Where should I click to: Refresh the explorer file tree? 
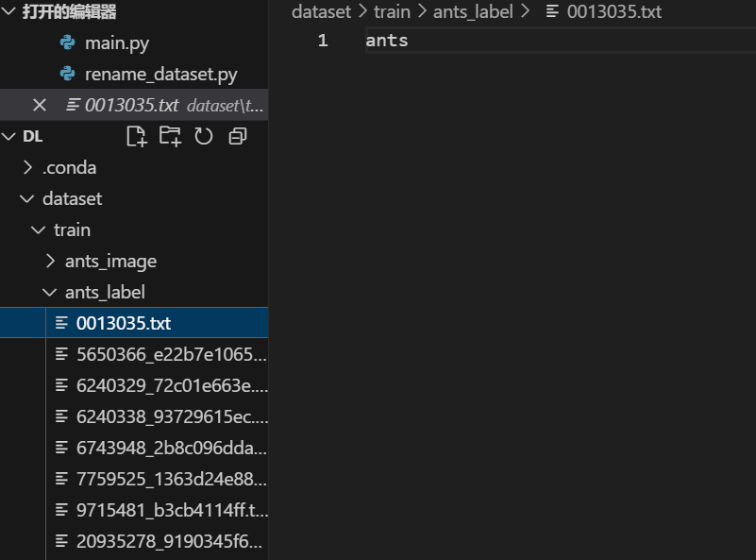click(x=204, y=136)
